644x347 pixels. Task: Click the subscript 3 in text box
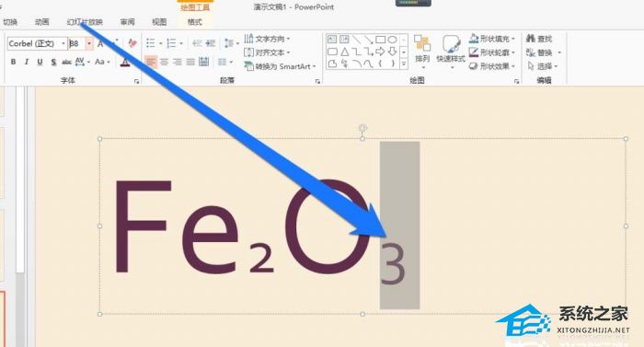coord(393,263)
